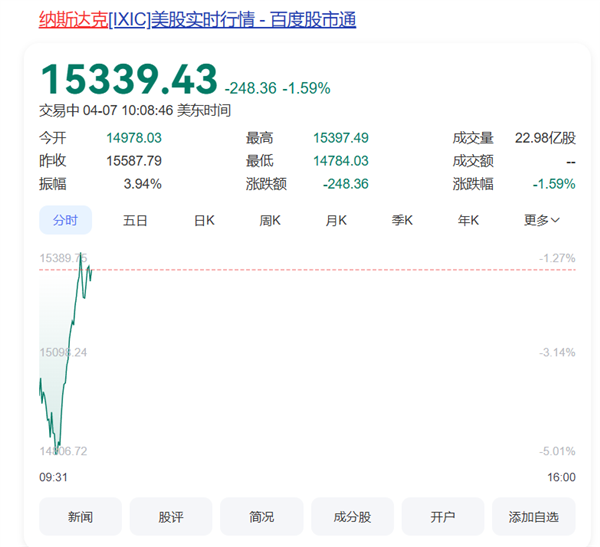The width and height of the screenshot is (600, 547).
Task: Select the 分时 intraday chart tab
Action: [x=65, y=220]
